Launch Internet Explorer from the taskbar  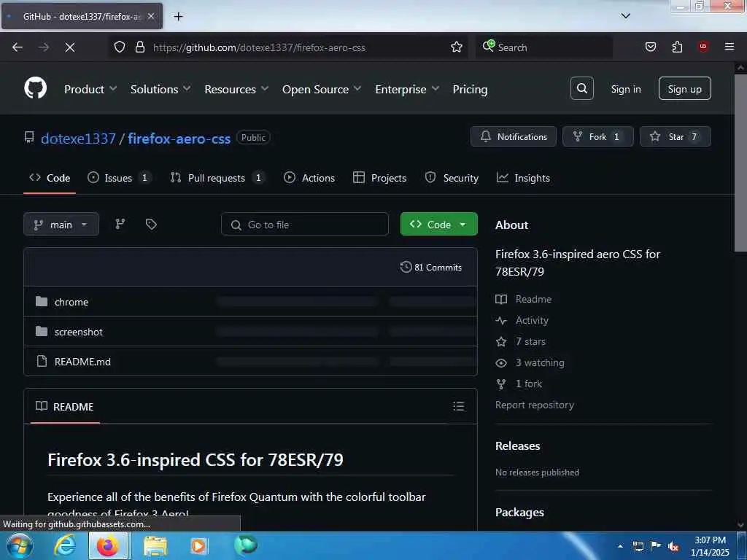(64, 545)
